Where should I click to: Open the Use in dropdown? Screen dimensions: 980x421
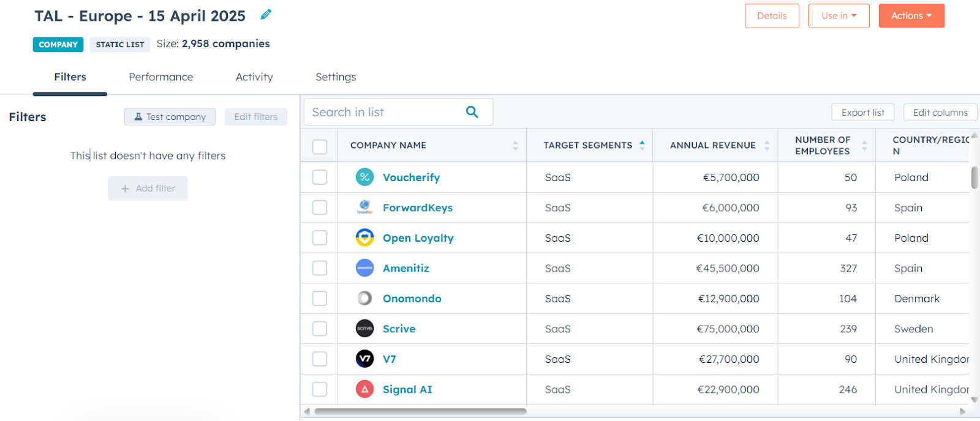tap(839, 16)
